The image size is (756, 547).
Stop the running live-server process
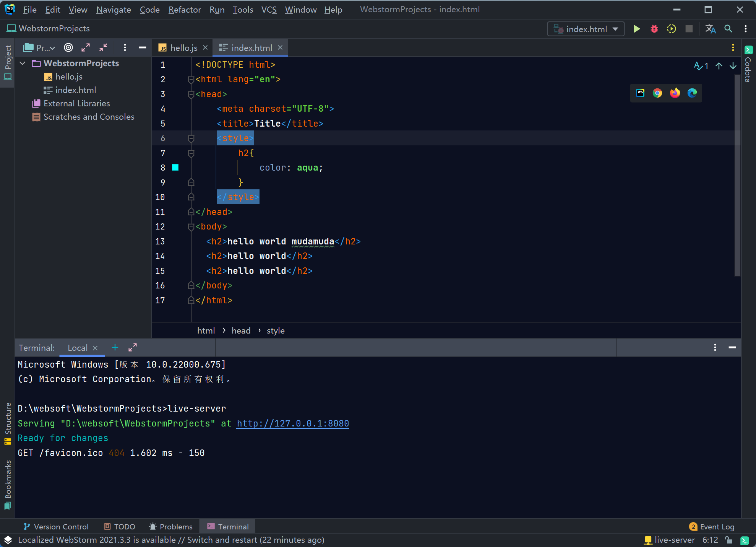[x=689, y=29]
